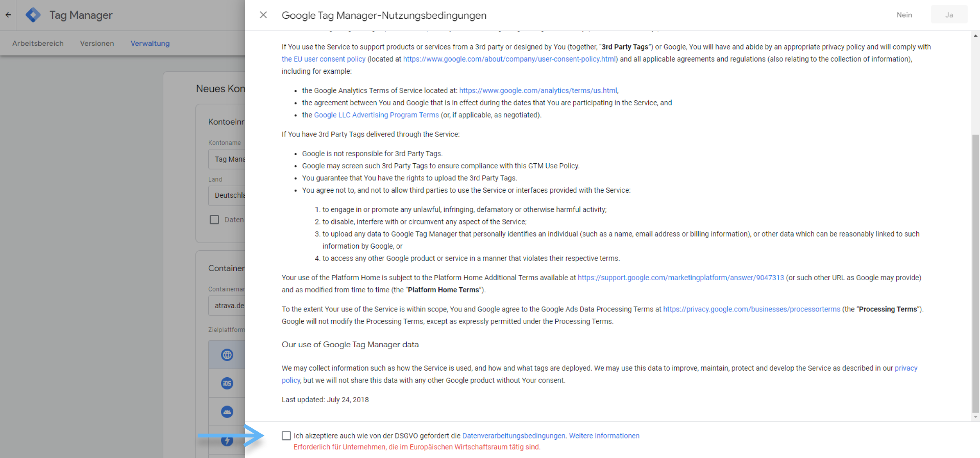Open the EU user consent policy link
This screenshot has height=458, width=980.
click(323, 59)
